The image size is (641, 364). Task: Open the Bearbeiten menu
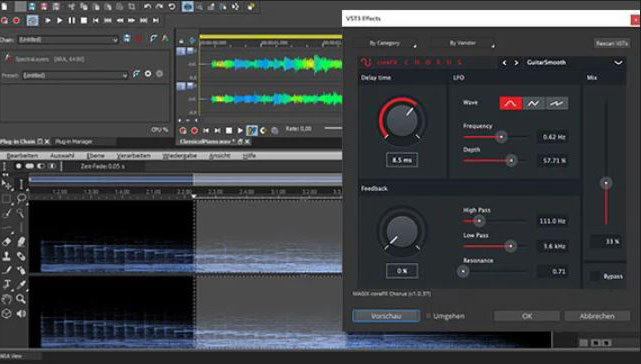(x=22, y=156)
